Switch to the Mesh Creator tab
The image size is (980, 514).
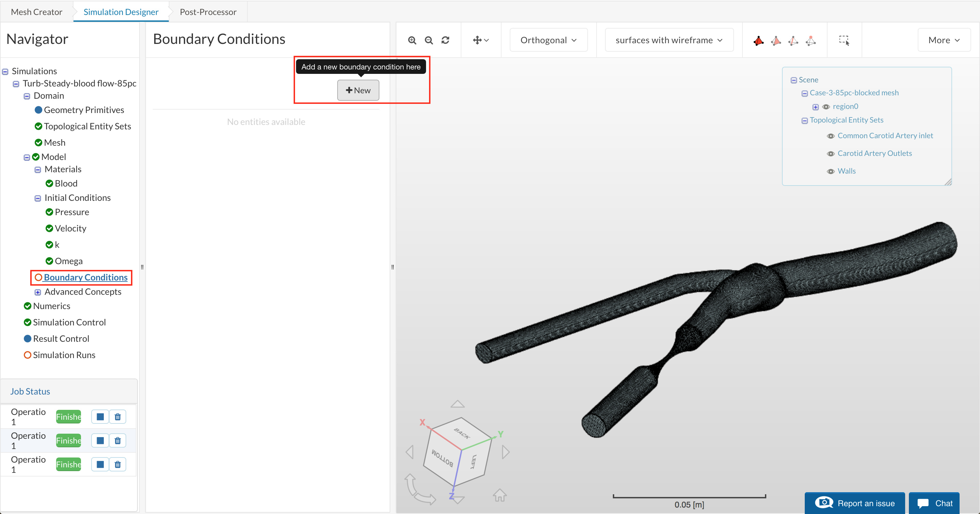[x=36, y=12]
